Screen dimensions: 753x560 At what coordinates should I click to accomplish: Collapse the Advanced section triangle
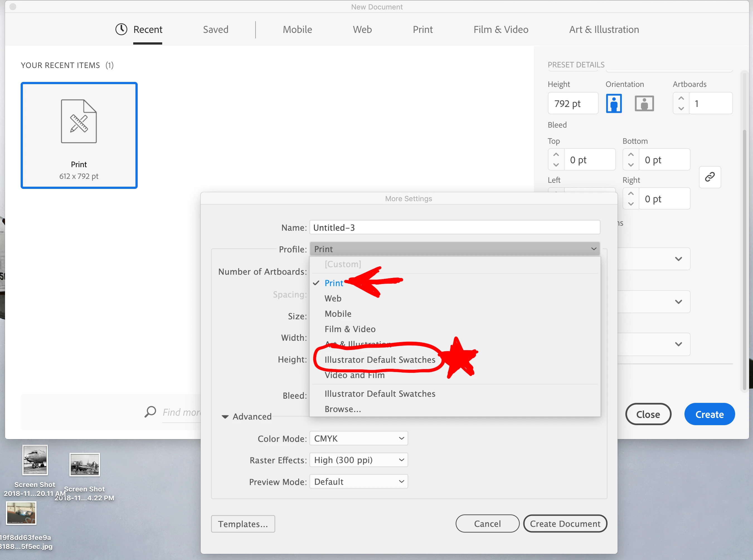click(225, 417)
